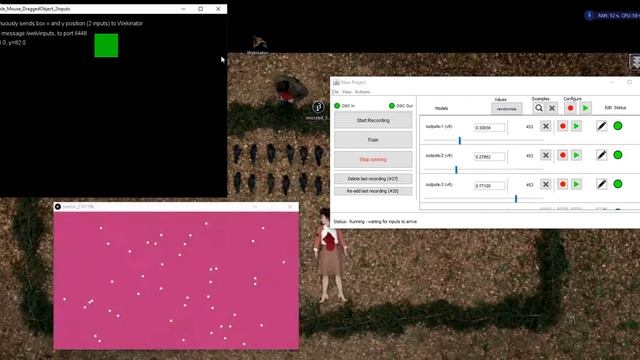Click the Train button
Viewport: 640px width, 360px height.
pos(373,140)
